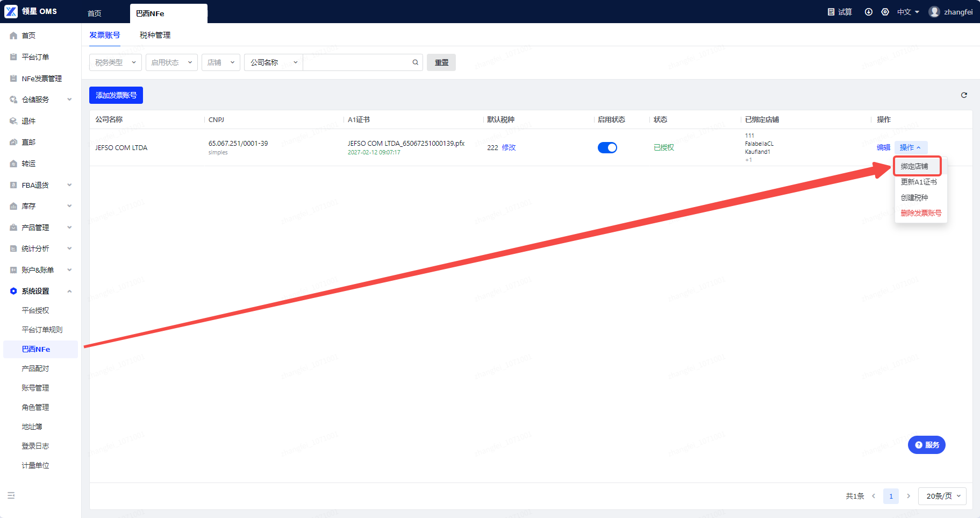This screenshot has width=980, height=518.
Task: Click the 系统设置 gear icon
Action: click(13, 291)
